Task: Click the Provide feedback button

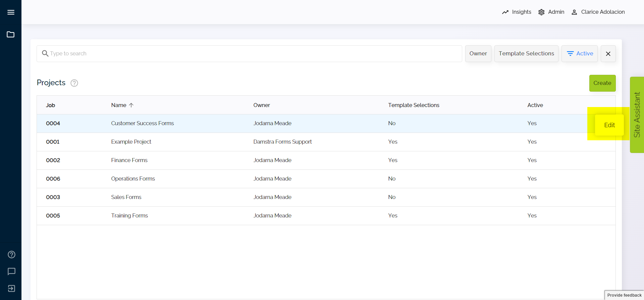Action: (624, 295)
